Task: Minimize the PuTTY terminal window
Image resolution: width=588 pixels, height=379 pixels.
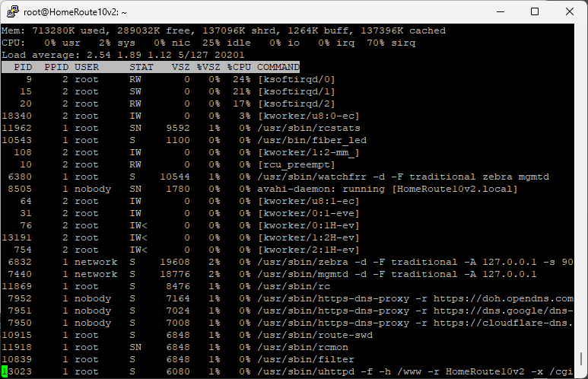Action: (500, 11)
